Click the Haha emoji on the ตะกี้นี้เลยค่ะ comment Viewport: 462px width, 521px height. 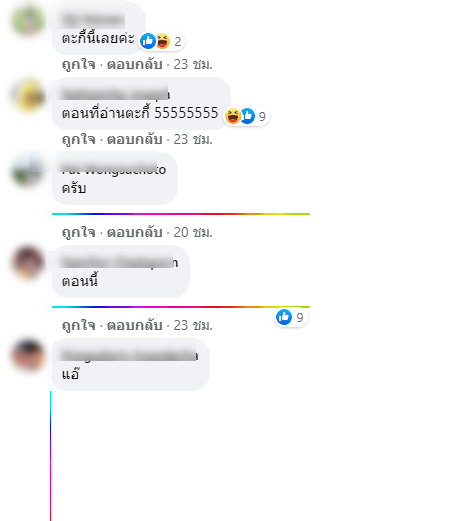click(163, 41)
